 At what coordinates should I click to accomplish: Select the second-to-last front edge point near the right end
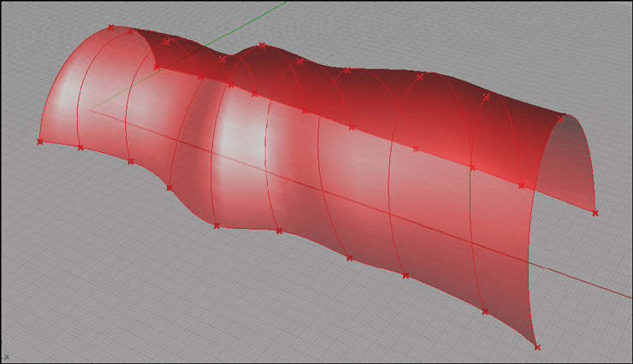pyautogui.click(x=485, y=312)
